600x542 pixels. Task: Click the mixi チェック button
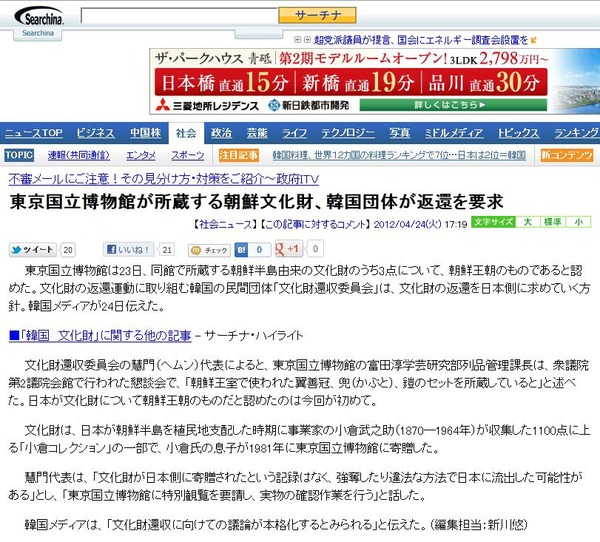[209, 250]
